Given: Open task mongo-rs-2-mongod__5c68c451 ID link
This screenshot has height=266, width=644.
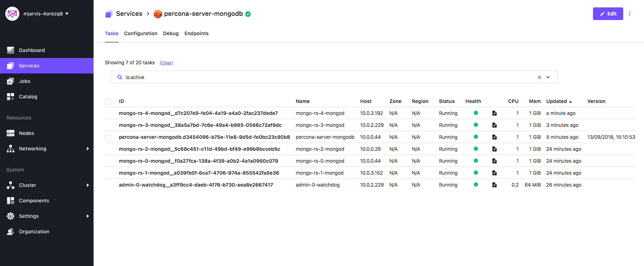Looking at the screenshot, I should coord(199,149).
